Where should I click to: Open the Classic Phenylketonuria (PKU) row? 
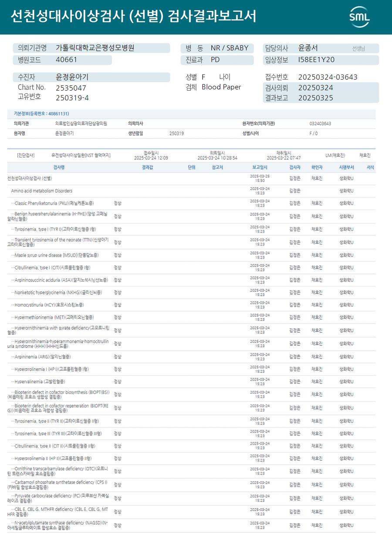[x=191, y=204]
